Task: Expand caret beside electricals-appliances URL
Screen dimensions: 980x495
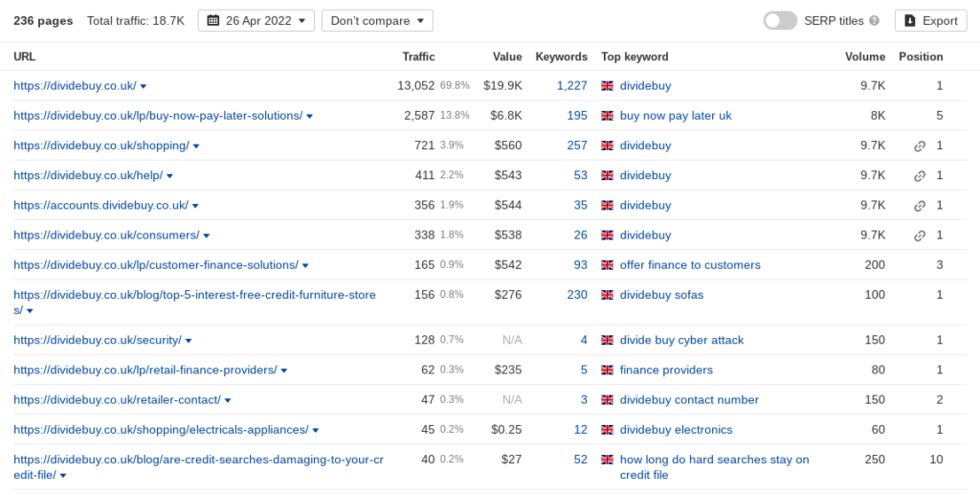Action: click(316, 431)
